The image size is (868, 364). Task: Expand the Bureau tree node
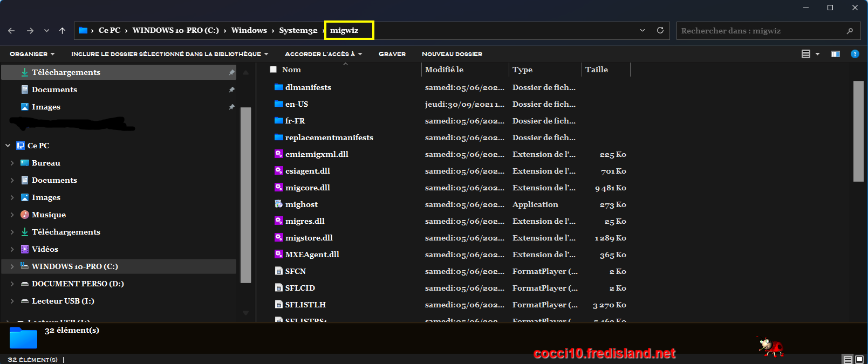12,163
